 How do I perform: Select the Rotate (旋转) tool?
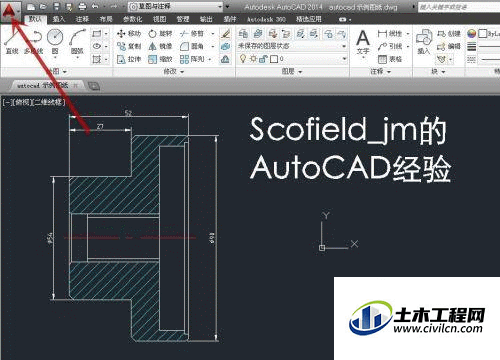coord(160,33)
